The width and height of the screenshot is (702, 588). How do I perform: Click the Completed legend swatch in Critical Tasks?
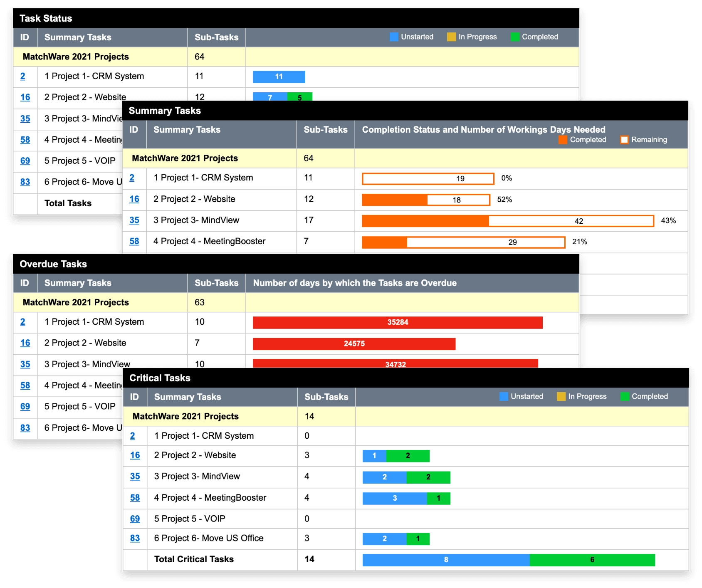(624, 396)
